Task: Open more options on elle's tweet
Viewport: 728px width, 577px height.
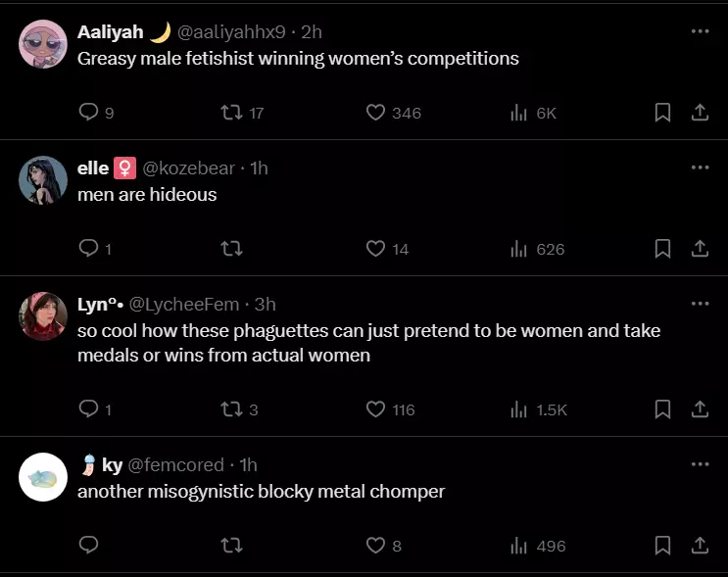Action: pos(699,168)
